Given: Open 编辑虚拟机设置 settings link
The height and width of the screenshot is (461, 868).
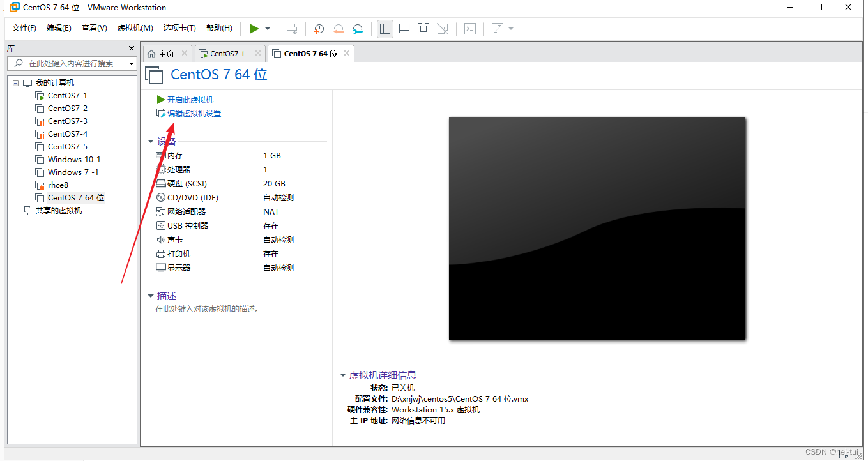Looking at the screenshot, I should [194, 113].
